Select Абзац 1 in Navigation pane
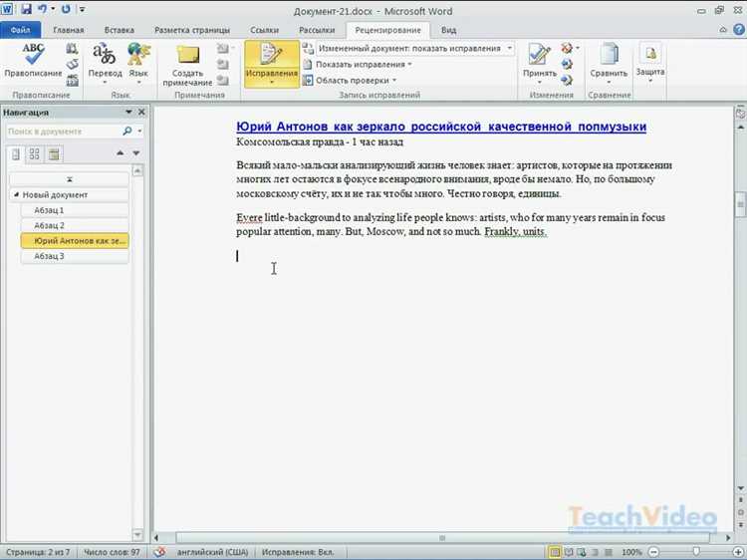 tap(75, 210)
